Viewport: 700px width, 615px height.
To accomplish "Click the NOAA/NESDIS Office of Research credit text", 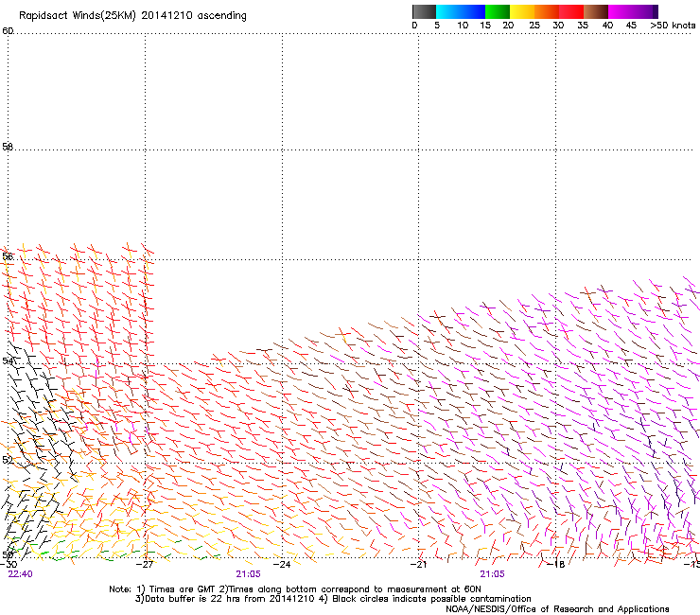I will point(557,609).
